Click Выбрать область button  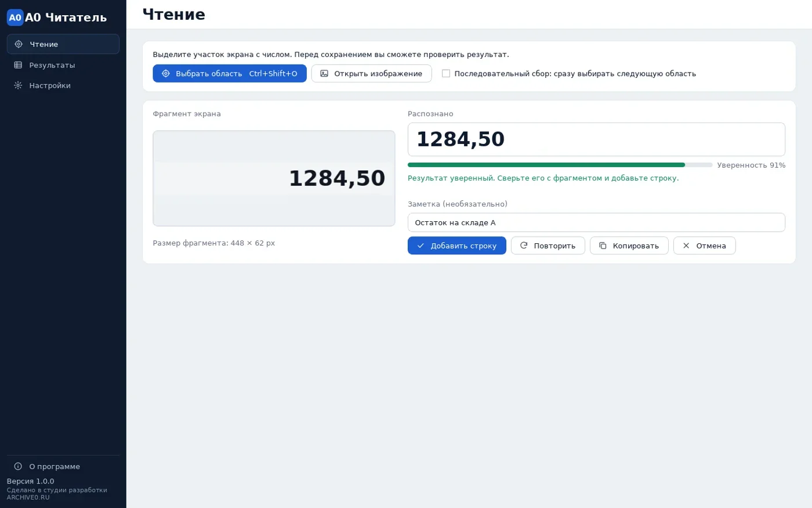coord(230,74)
